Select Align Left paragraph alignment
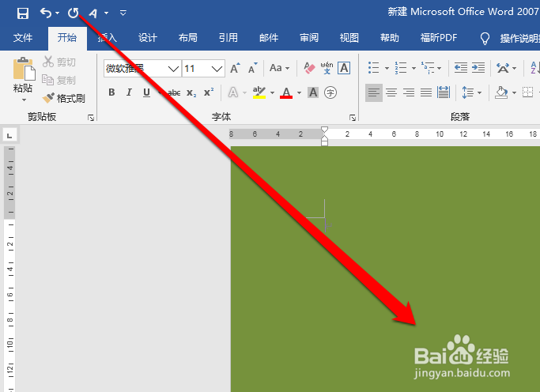 click(374, 92)
